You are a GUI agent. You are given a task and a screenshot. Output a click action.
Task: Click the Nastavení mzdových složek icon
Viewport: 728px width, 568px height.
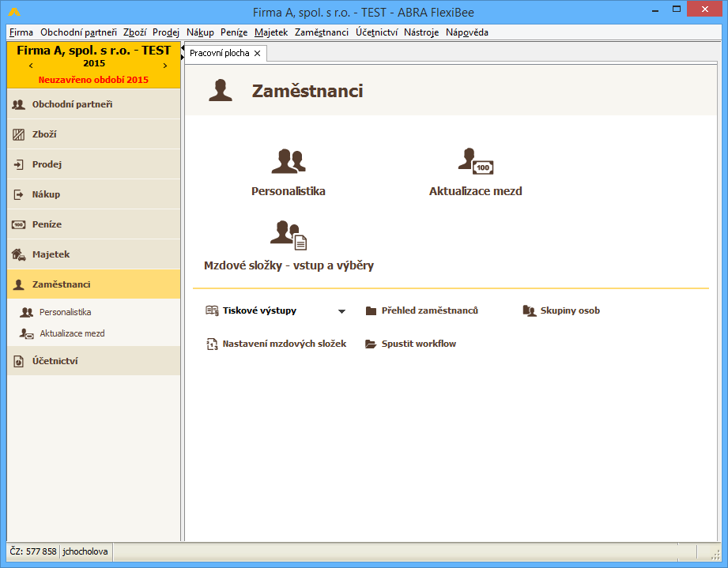click(212, 344)
